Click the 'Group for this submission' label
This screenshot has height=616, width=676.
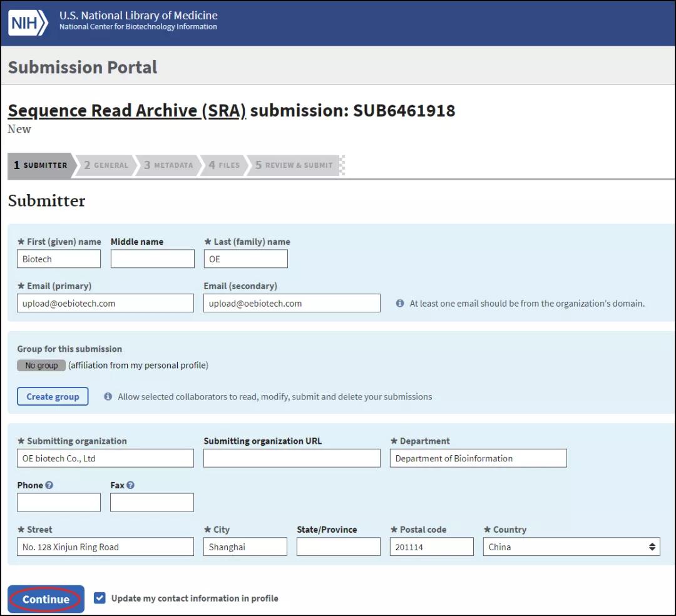pyautogui.click(x=69, y=349)
